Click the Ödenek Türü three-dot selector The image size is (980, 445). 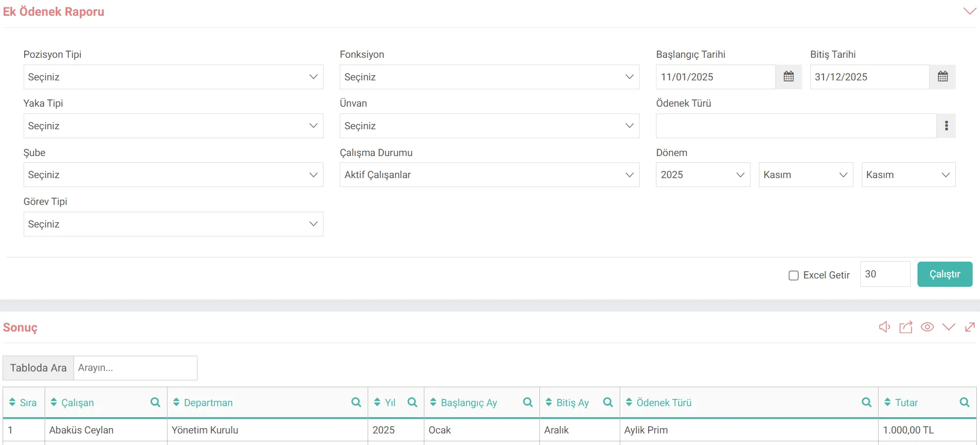946,126
